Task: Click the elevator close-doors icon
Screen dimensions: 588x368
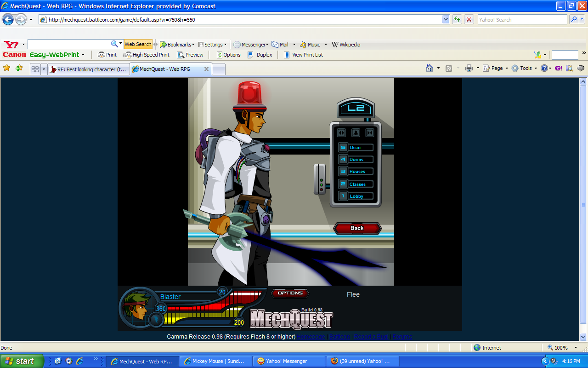Action: point(370,132)
